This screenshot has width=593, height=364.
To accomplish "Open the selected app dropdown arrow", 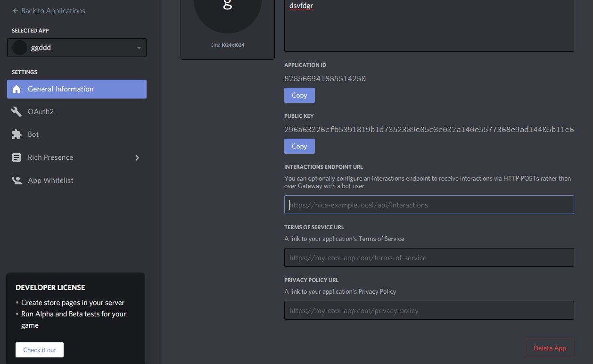I will [x=139, y=48].
